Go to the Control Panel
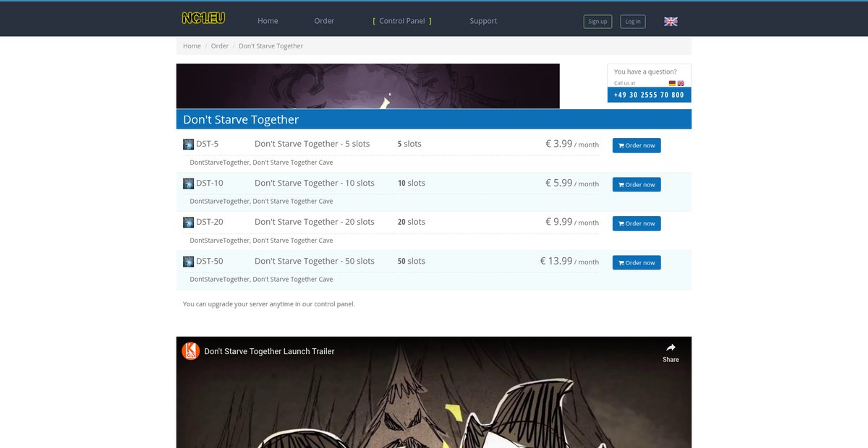The image size is (868, 448). point(402,21)
